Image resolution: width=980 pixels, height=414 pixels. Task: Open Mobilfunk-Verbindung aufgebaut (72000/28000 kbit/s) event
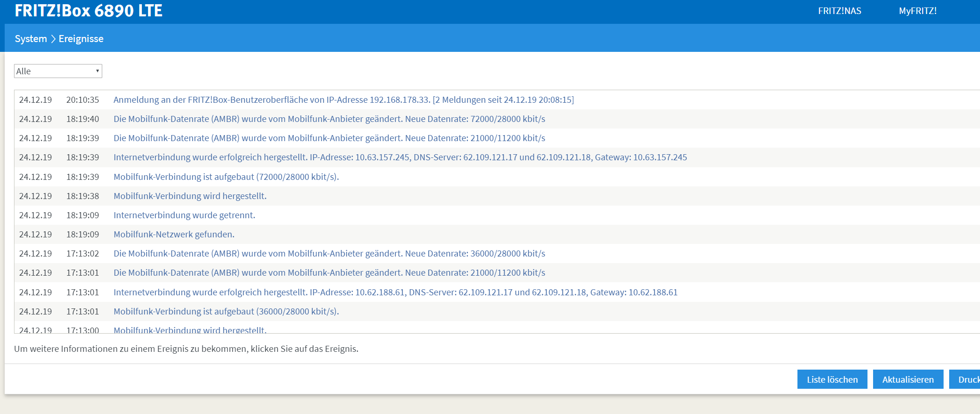pyautogui.click(x=226, y=177)
